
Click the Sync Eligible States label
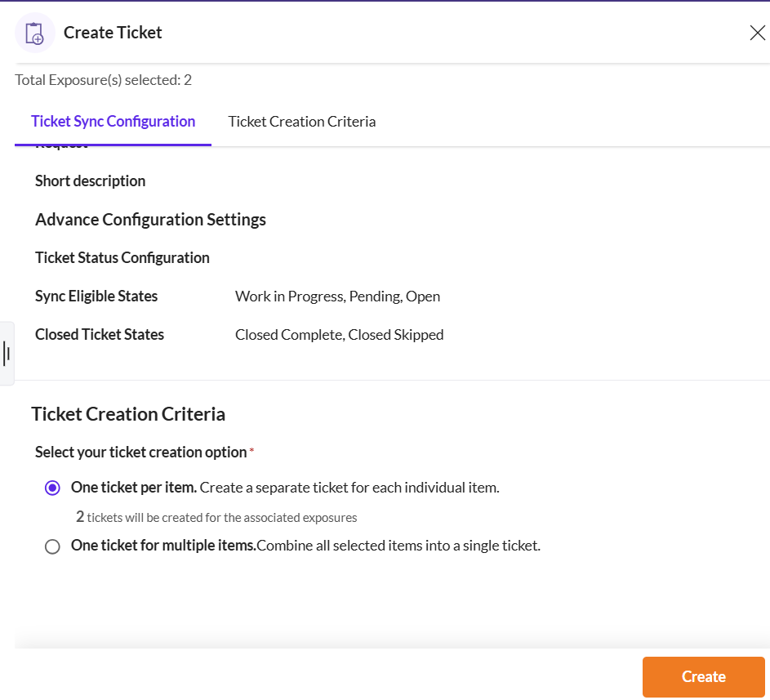click(96, 296)
